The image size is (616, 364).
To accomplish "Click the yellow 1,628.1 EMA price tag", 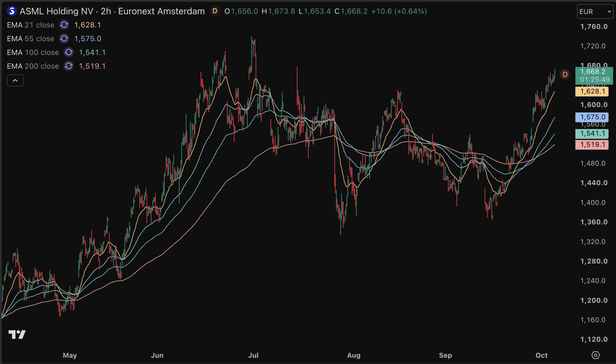I will [x=592, y=92].
